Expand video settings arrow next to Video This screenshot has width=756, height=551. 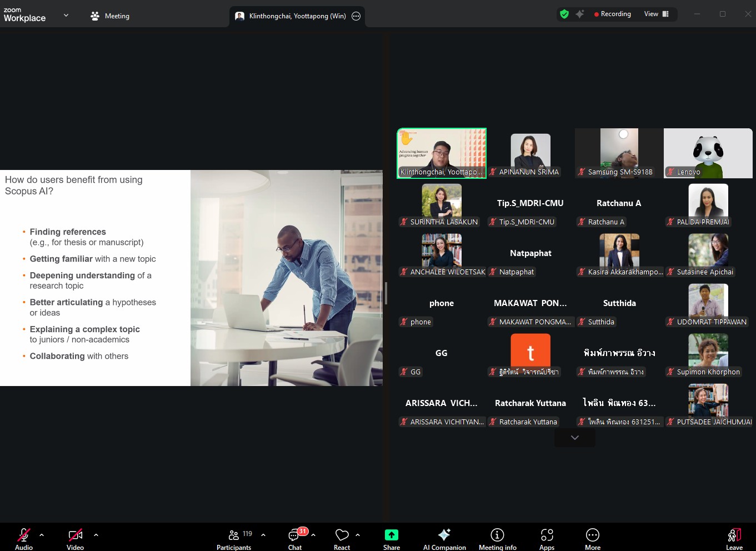point(96,535)
